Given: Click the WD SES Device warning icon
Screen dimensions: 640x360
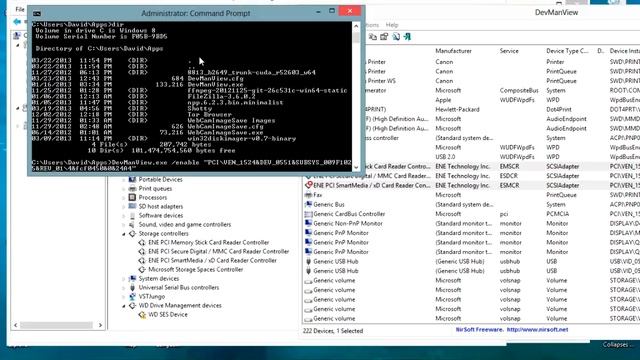Looking at the screenshot, I should [142, 315].
